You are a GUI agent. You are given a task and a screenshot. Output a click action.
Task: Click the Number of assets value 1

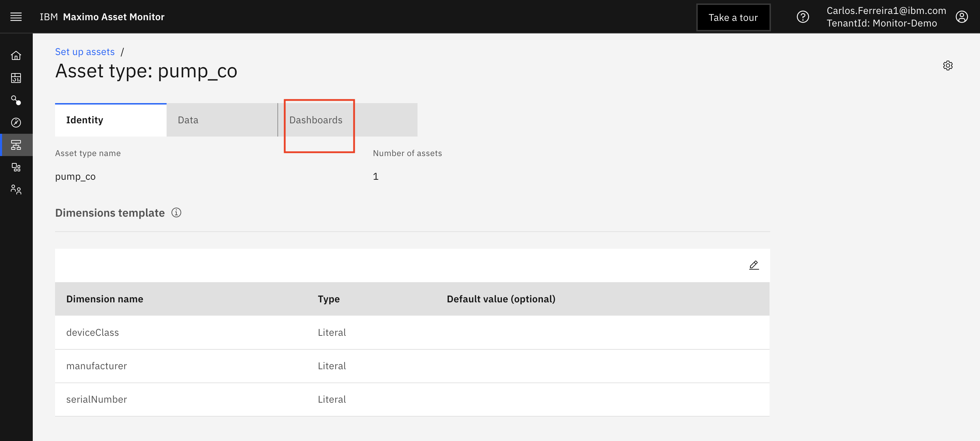(x=375, y=176)
